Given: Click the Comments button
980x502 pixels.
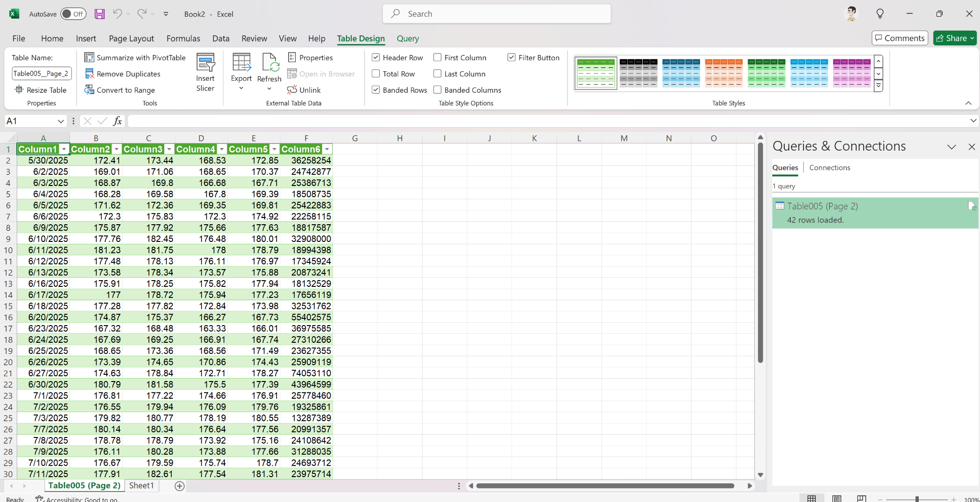Looking at the screenshot, I should pyautogui.click(x=900, y=38).
